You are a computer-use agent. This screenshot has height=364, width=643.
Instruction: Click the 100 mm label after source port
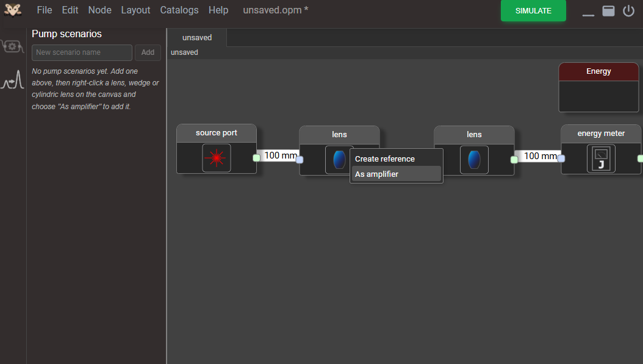(281, 155)
